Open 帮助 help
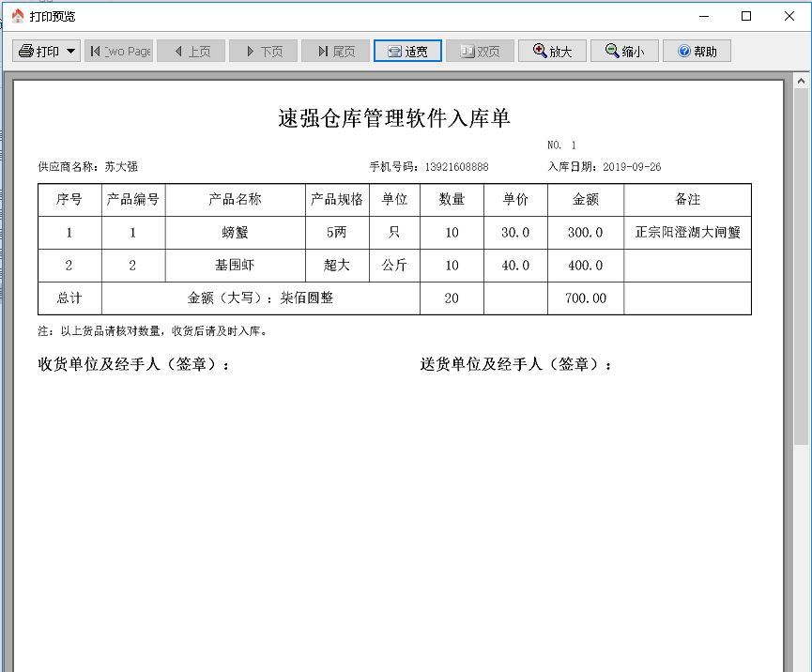812x672 pixels. coord(697,51)
